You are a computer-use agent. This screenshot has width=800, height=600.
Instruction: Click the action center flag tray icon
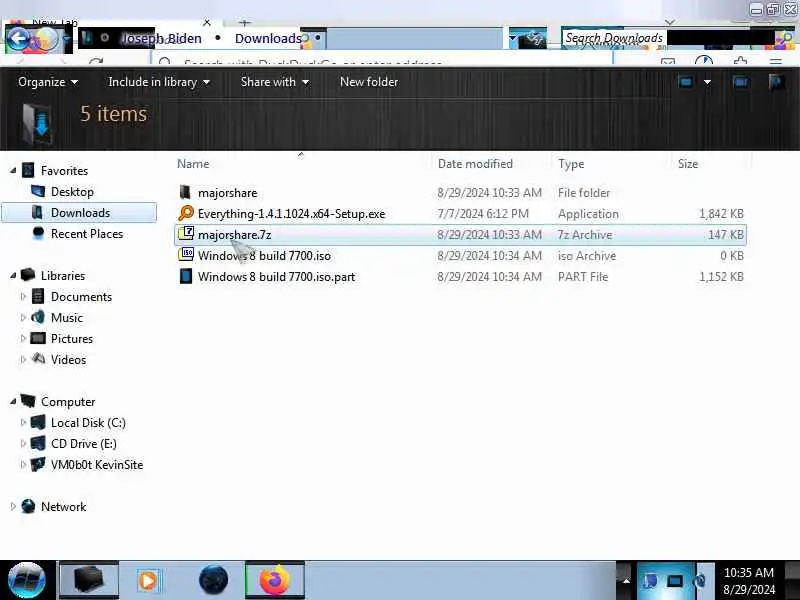[650, 581]
